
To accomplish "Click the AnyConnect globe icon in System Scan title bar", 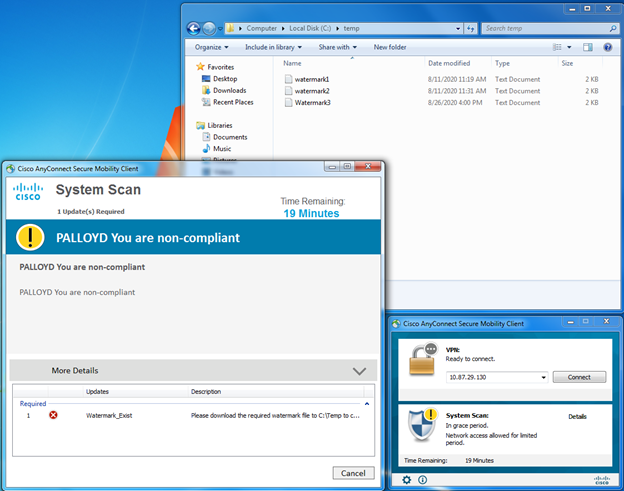I will pyautogui.click(x=10, y=169).
